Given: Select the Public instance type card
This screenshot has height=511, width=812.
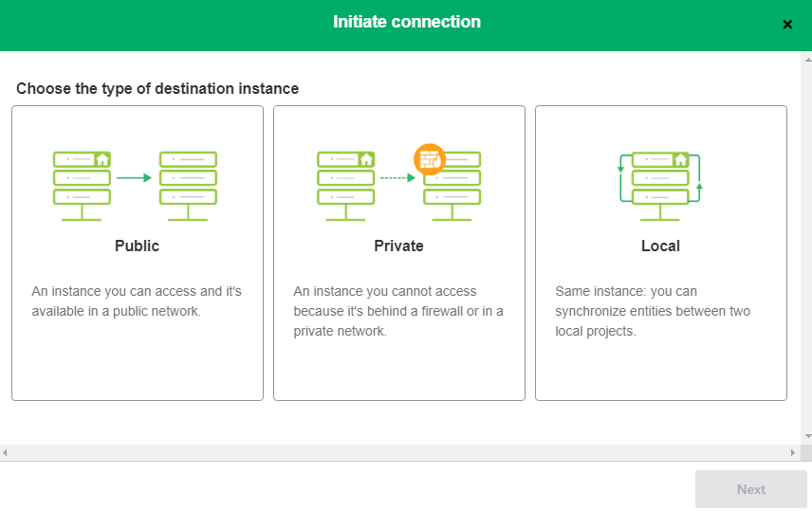Looking at the screenshot, I should point(138,253).
